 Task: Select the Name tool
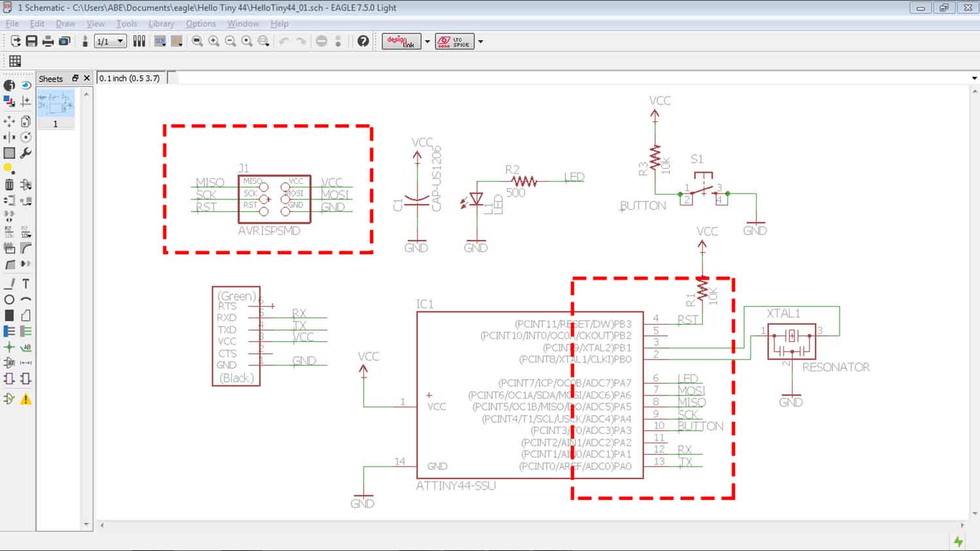click(9, 232)
